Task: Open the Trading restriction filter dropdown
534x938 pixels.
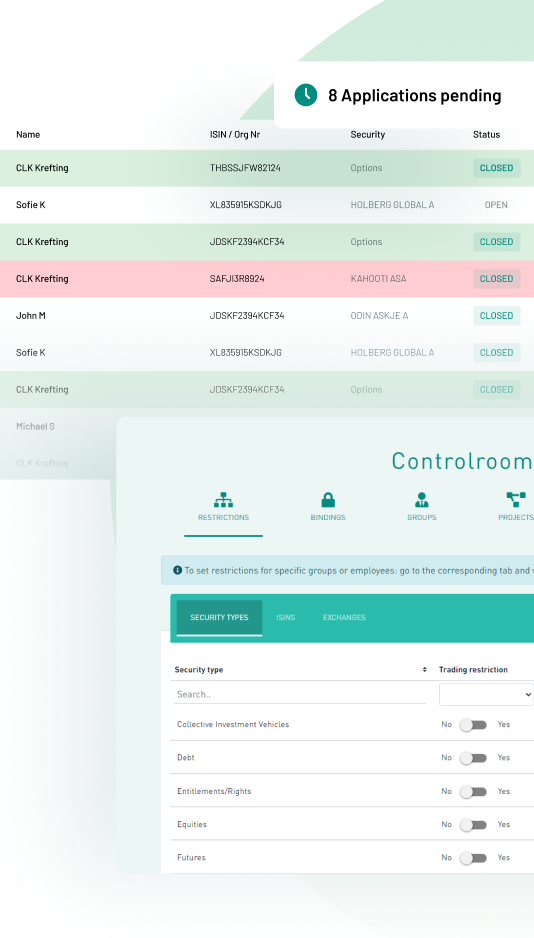Action: [486, 695]
